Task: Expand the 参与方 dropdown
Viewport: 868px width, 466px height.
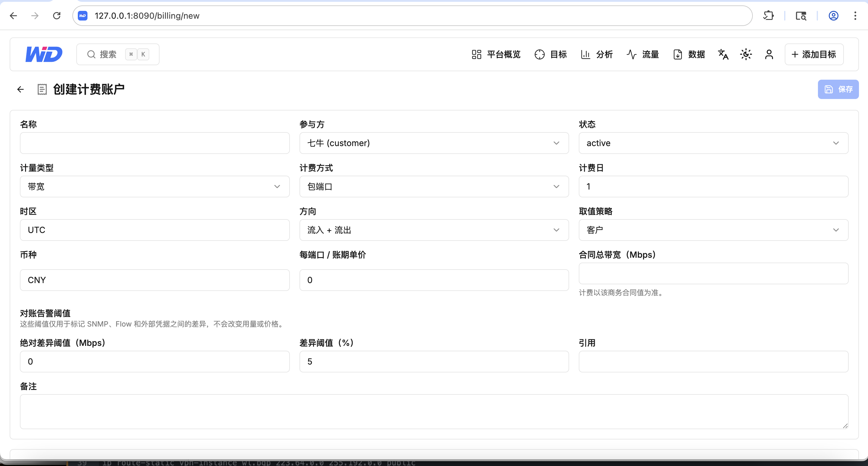Action: (x=434, y=143)
